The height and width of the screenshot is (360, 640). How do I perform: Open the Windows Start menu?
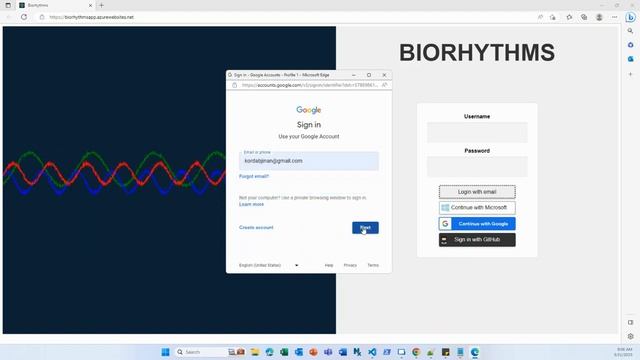(x=165, y=352)
